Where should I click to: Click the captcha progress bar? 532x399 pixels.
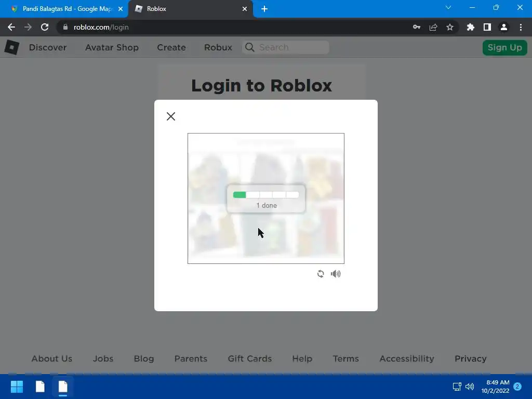click(266, 195)
